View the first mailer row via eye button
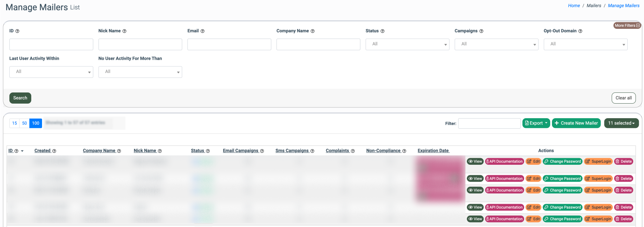The width and height of the screenshot is (644, 227). click(475, 162)
